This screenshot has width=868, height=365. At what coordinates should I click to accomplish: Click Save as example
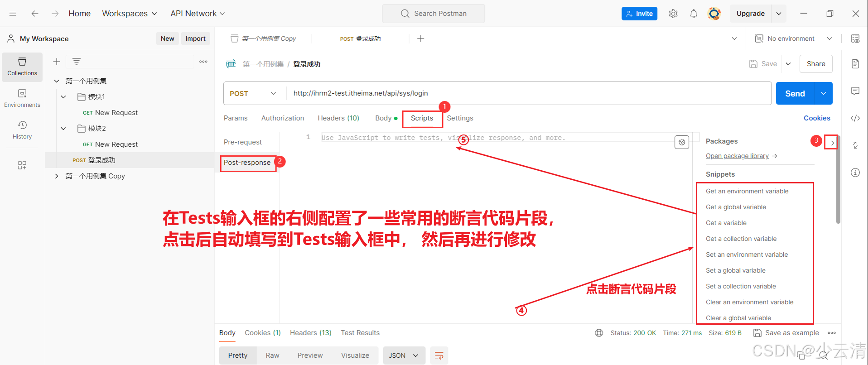click(x=786, y=333)
